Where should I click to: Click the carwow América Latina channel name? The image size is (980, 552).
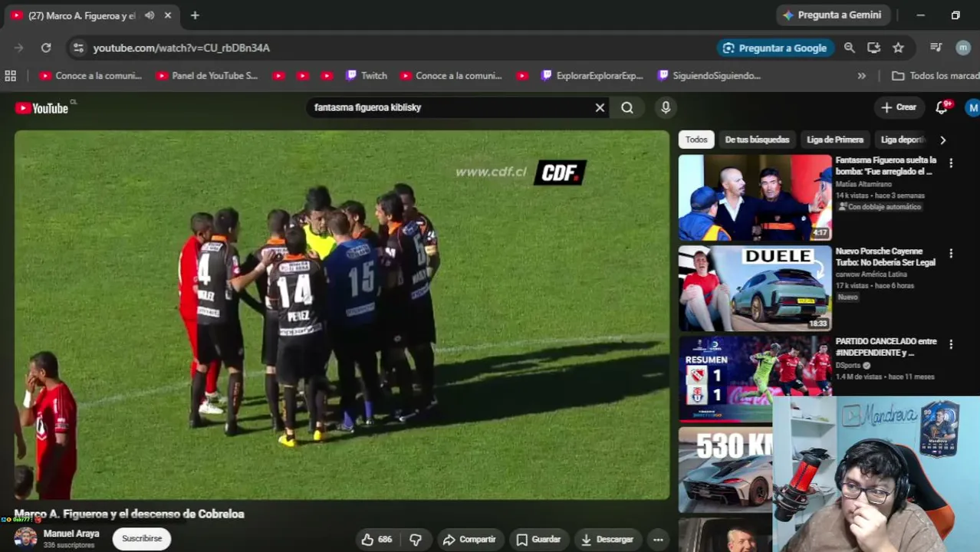pyautogui.click(x=871, y=274)
